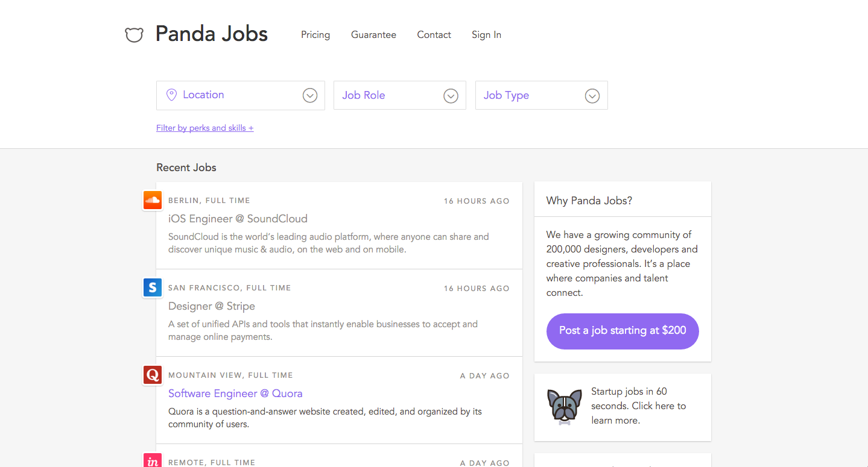Click SoundCloud's 16 HOURS AGO timestamp
868x467 pixels.
coord(477,201)
